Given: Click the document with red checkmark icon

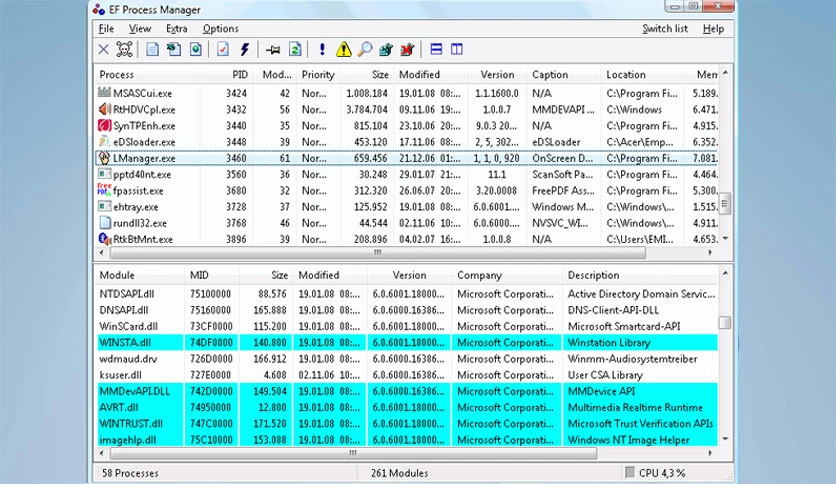Looking at the screenshot, I should (x=223, y=50).
